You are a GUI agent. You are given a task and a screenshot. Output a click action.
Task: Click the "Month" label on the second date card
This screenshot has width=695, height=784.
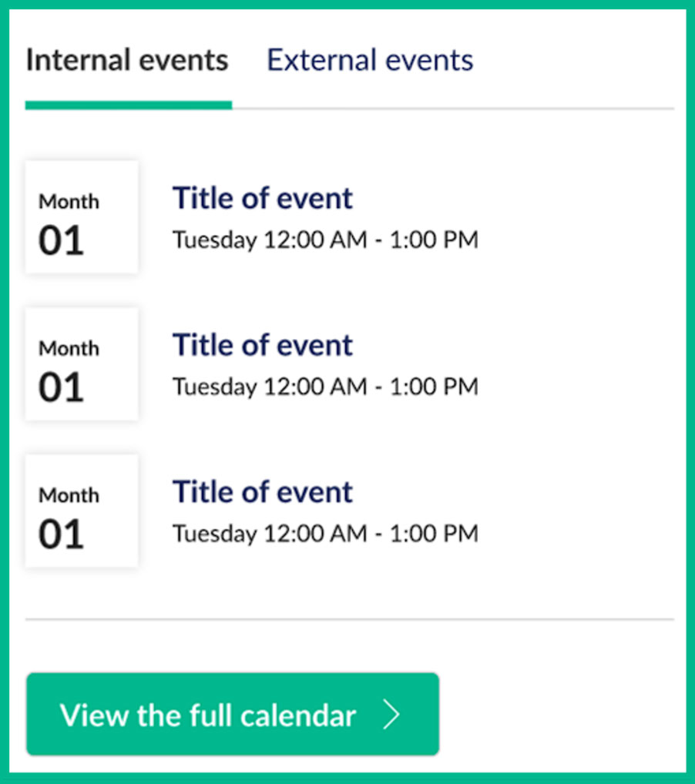point(69,348)
